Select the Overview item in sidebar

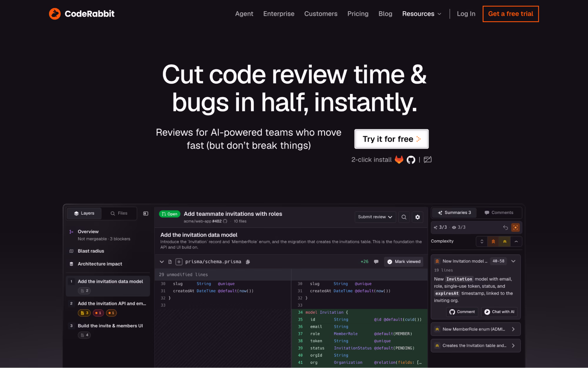[108, 235]
